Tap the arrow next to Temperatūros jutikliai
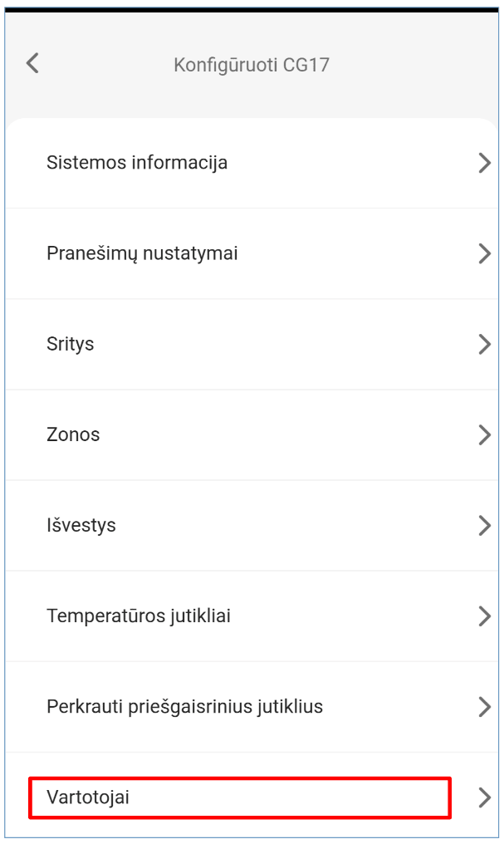 [485, 616]
